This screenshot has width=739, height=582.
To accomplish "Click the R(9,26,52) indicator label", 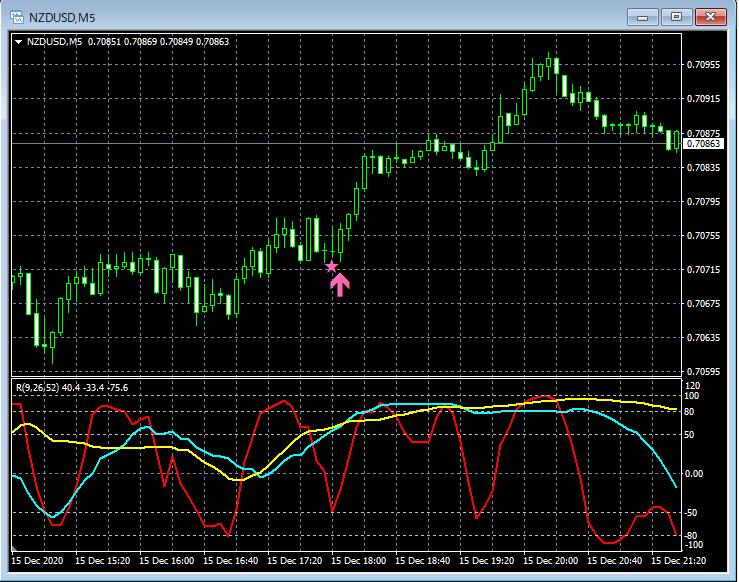I will click(x=36, y=387).
